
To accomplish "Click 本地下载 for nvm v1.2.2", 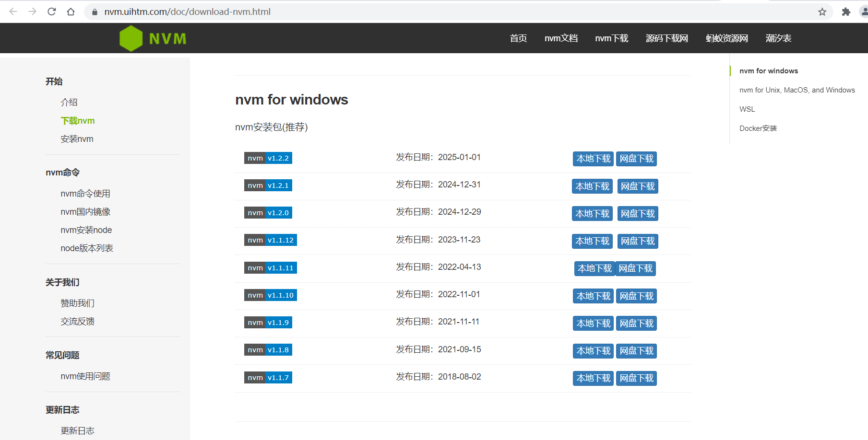I will 593,158.
